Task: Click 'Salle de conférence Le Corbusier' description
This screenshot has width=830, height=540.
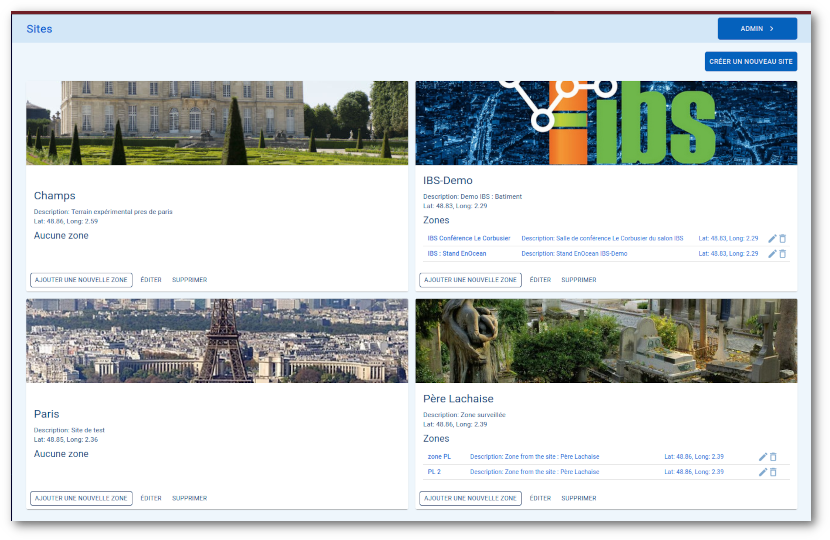Action: [602, 239]
